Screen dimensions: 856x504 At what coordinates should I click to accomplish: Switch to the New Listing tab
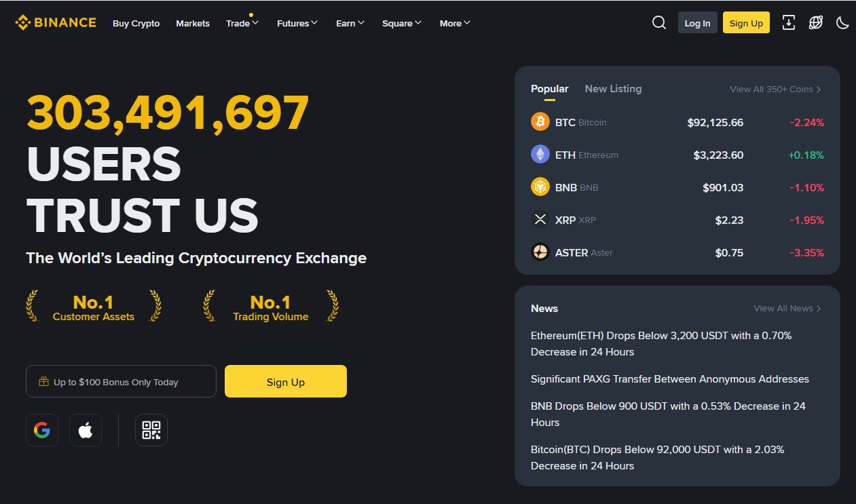click(x=613, y=89)
